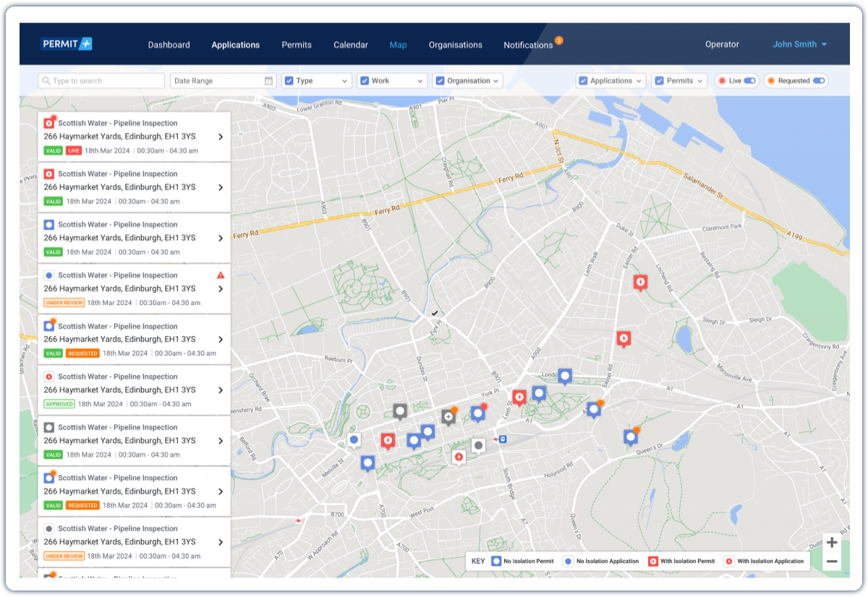Open the calendar icon in Date Range
This screenshot has height=597, width=868.
[268, 81]
